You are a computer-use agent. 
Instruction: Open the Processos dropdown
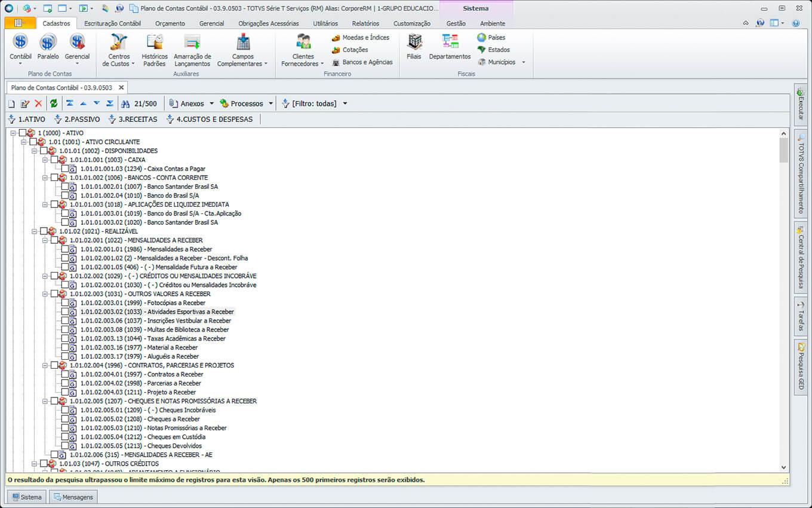247,103
